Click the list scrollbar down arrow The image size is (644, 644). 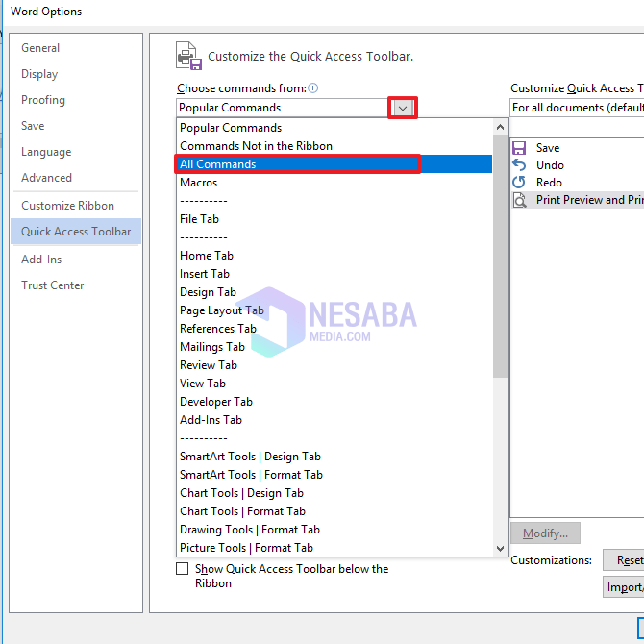coord(500,548)
